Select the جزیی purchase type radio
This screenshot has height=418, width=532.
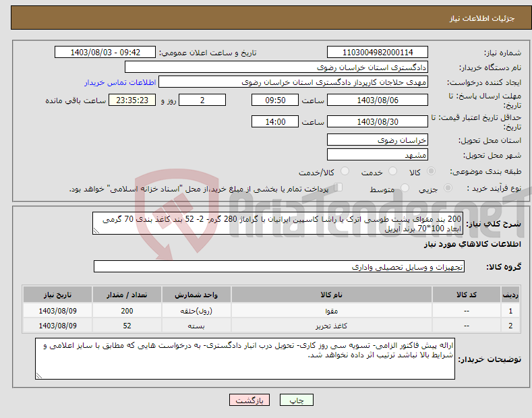point(448,188)
